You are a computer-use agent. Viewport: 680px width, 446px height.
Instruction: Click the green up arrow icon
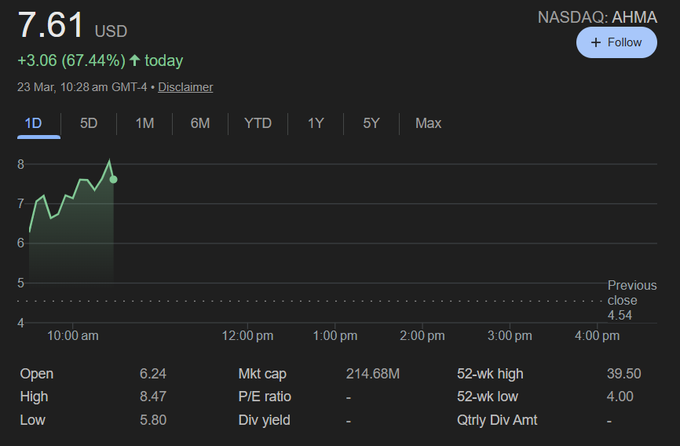pos(134,60)
